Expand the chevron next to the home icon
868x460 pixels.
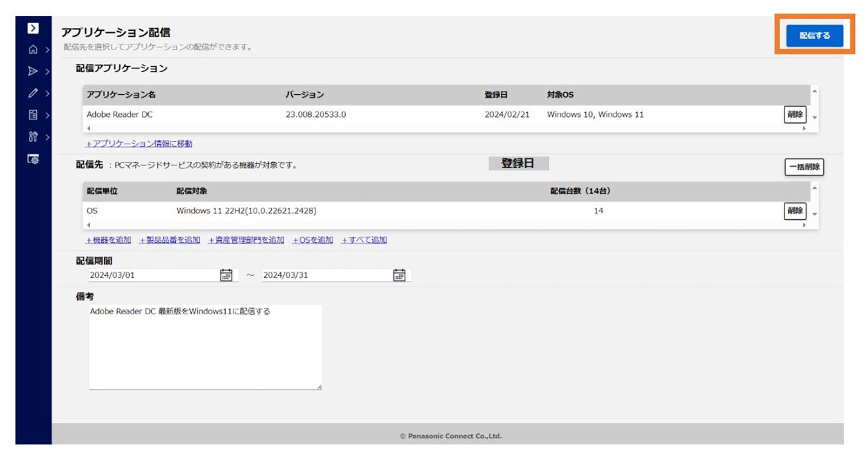point(47,50)
